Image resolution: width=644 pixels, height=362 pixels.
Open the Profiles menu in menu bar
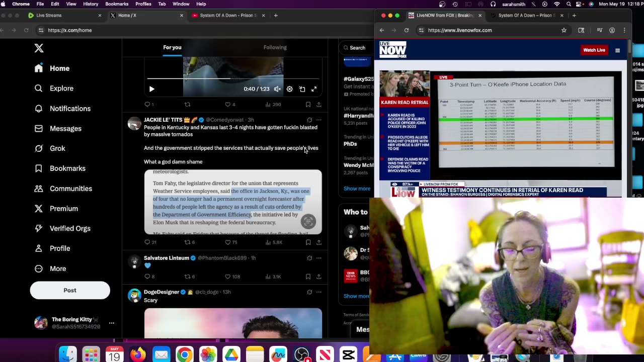coord(143,4)
